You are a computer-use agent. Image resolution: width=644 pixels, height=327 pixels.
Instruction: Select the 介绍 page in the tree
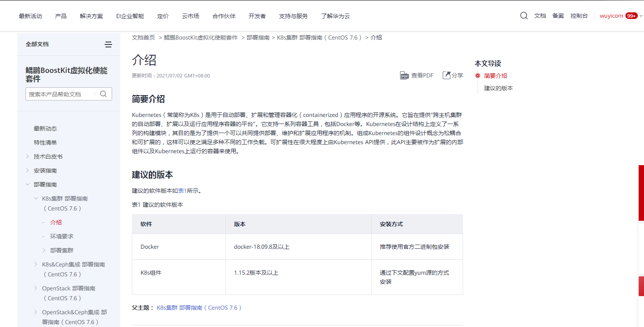pos(56,222)
